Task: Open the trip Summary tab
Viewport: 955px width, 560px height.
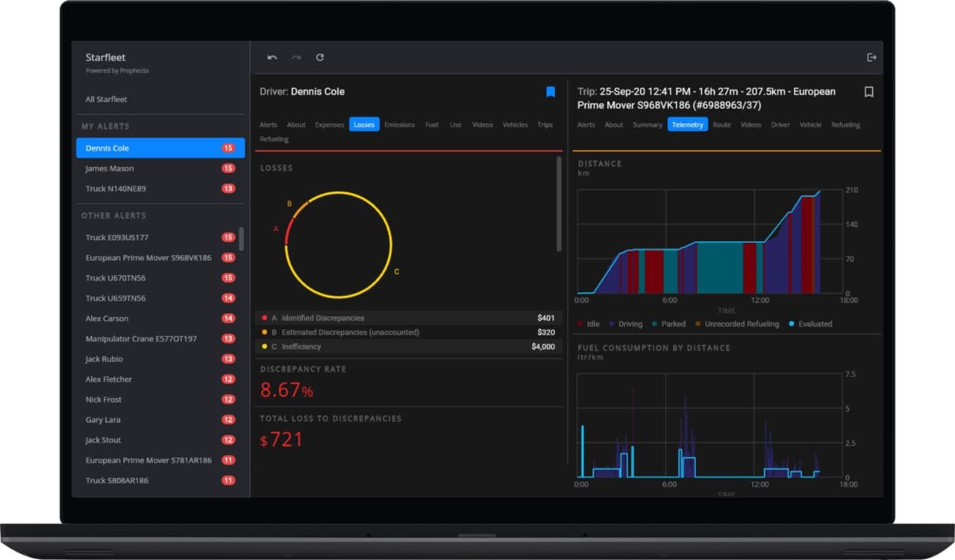Action: click(x=647, y=125)
